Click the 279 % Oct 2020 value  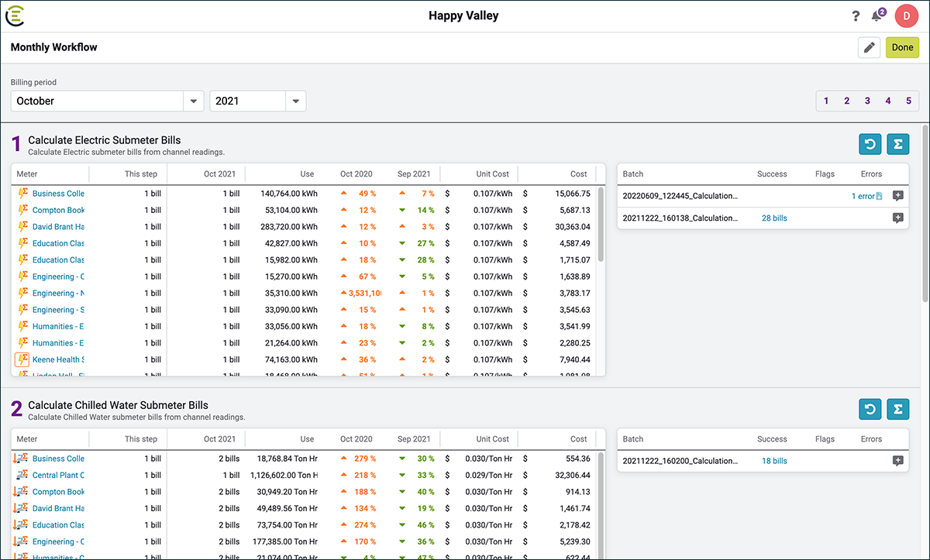click(x=364, y=459)
